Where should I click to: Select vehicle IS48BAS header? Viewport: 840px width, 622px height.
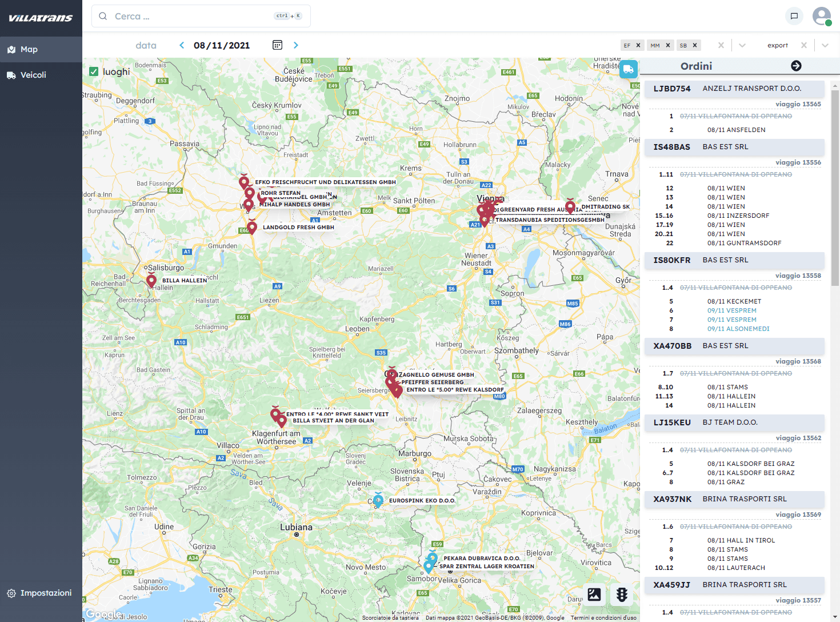click(x=734, y=147)
